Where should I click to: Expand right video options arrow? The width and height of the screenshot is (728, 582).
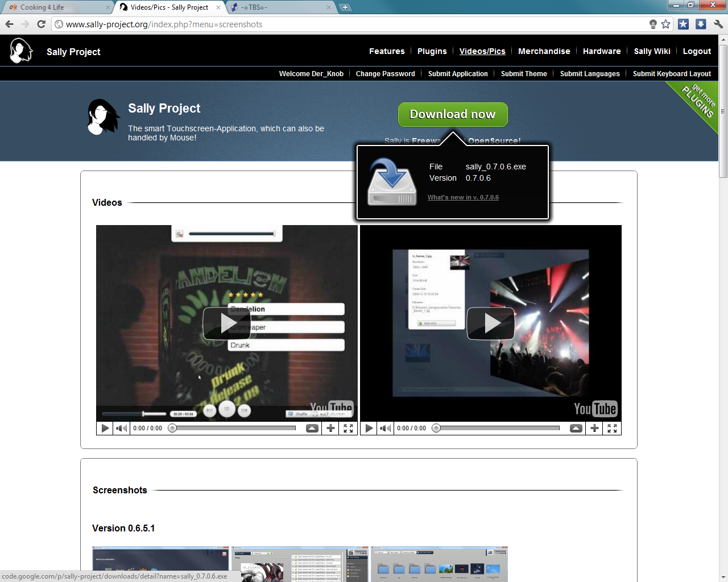pyautogui.click(x=576, y=428)
